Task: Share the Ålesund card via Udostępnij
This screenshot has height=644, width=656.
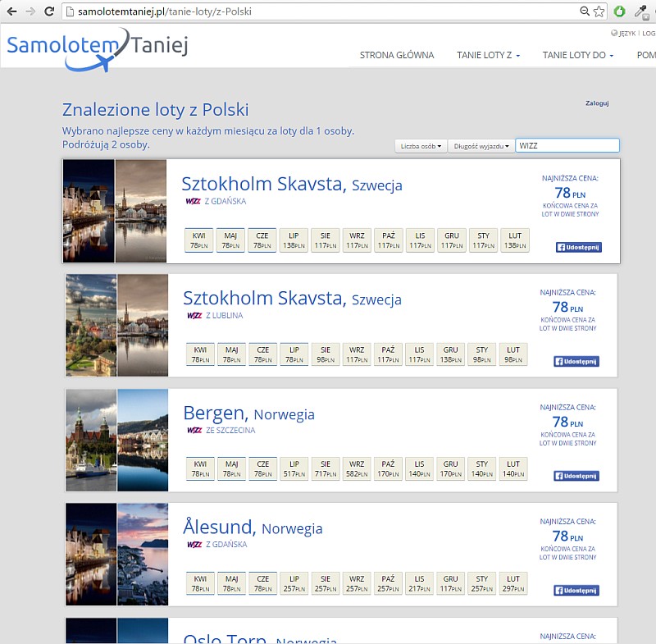Action: 576,591
